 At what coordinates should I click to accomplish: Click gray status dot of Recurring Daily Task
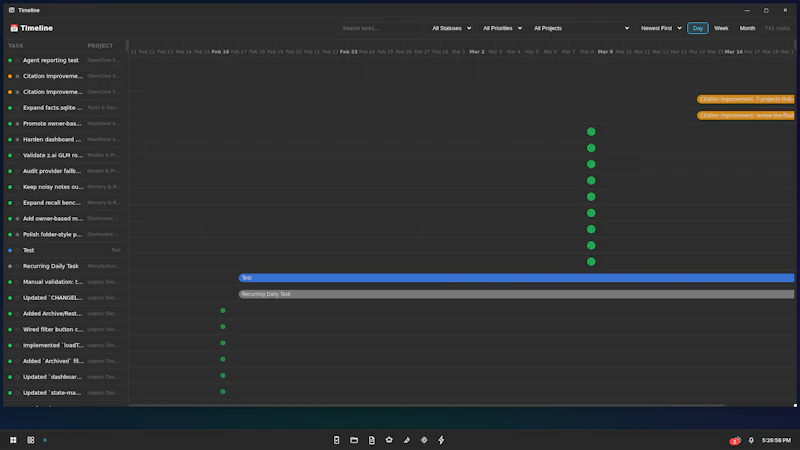(10, 266)
